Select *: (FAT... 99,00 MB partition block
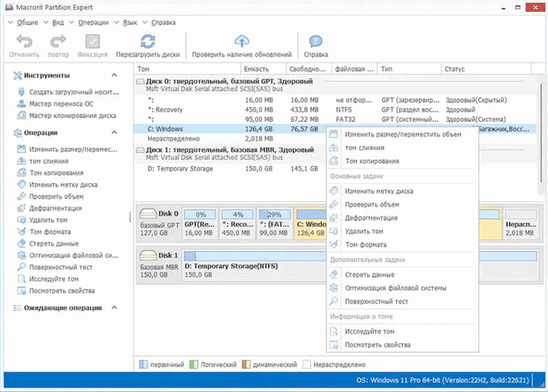 tap(275, 224)
